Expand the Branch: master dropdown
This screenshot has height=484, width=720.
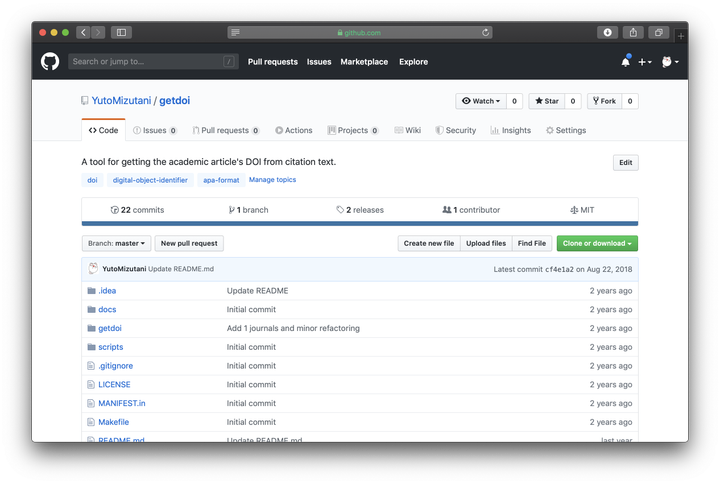coord(116,243)
